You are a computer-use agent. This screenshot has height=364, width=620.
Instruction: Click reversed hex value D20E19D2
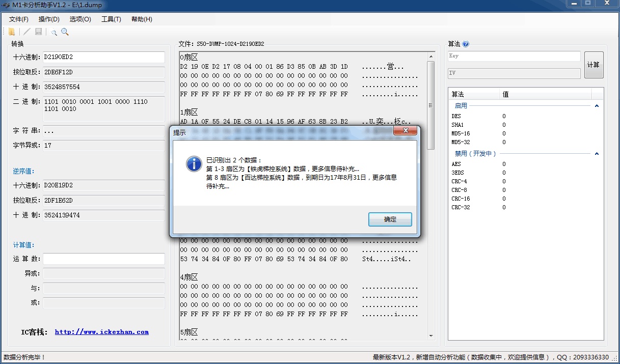click(103, 185)
